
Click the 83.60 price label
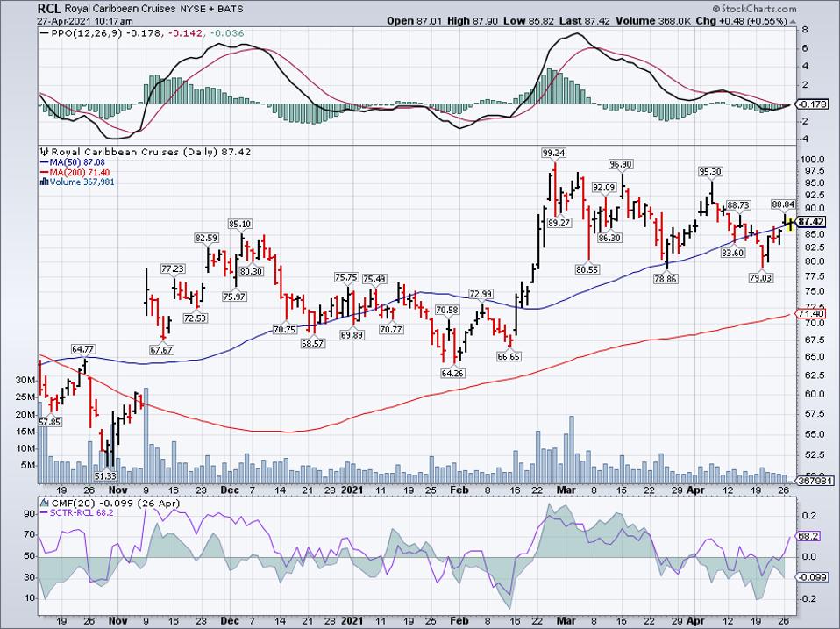pyautogui.click(x=732, y=253)
